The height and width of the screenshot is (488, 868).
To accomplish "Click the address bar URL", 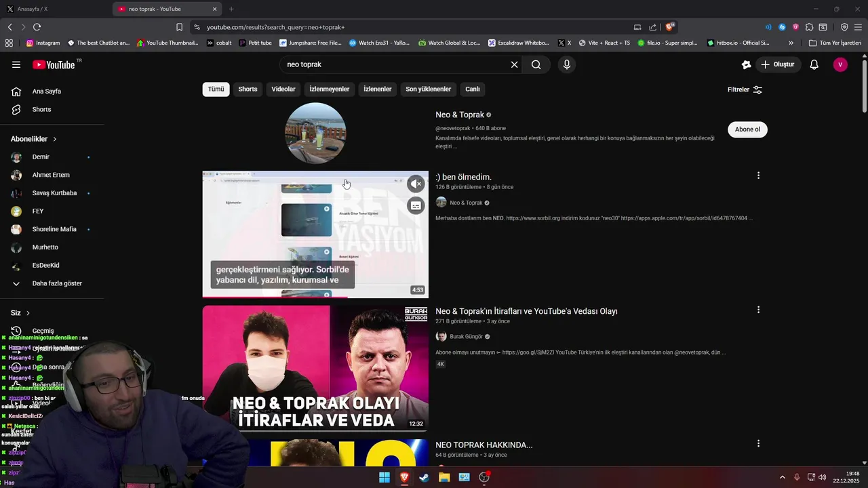I will click(x=275, y=27).
